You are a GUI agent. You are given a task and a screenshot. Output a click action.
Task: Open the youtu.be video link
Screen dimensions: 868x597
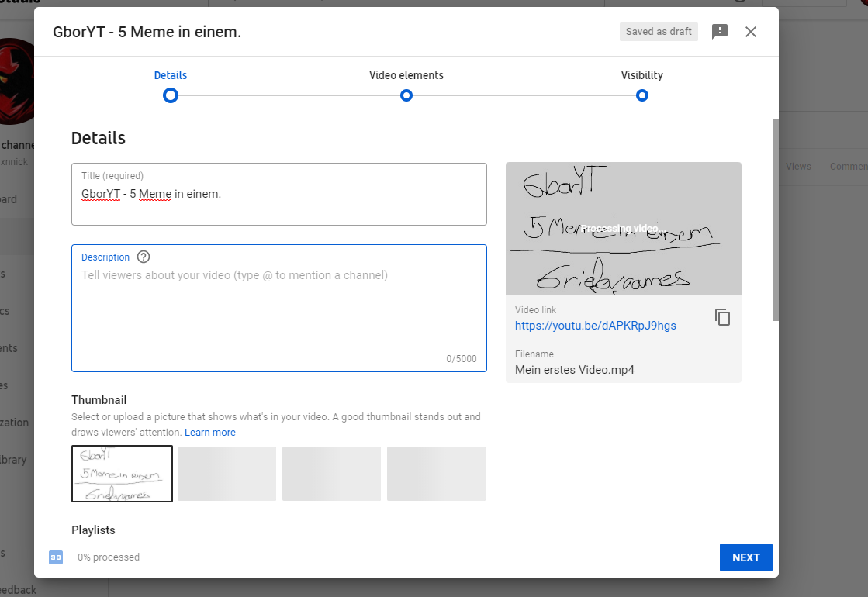tap(596, 326)
